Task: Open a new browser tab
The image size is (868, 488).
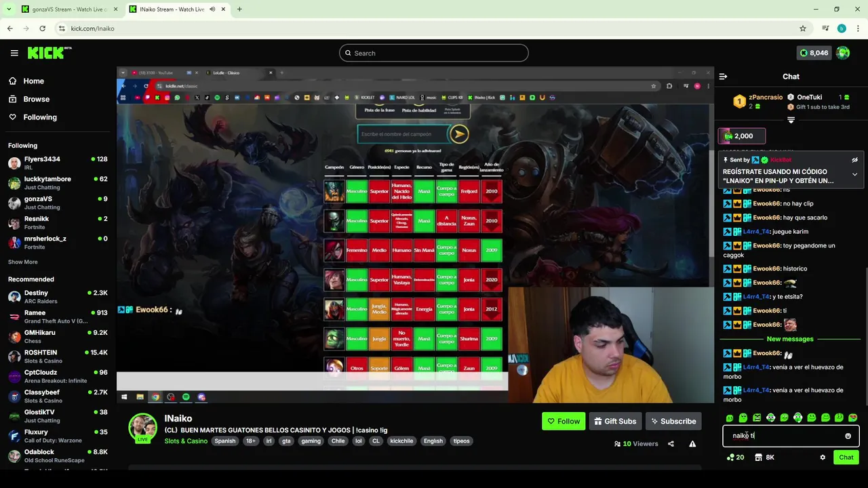Action: coord(239,9)
